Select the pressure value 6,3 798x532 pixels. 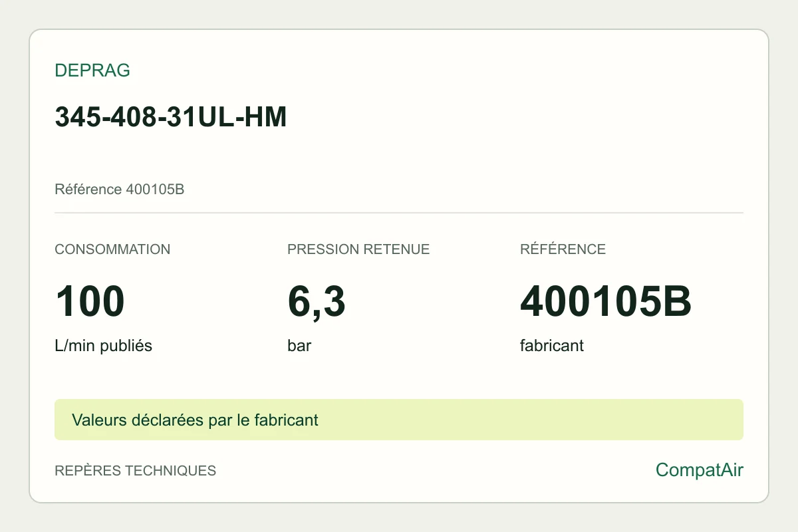[317, 303]
